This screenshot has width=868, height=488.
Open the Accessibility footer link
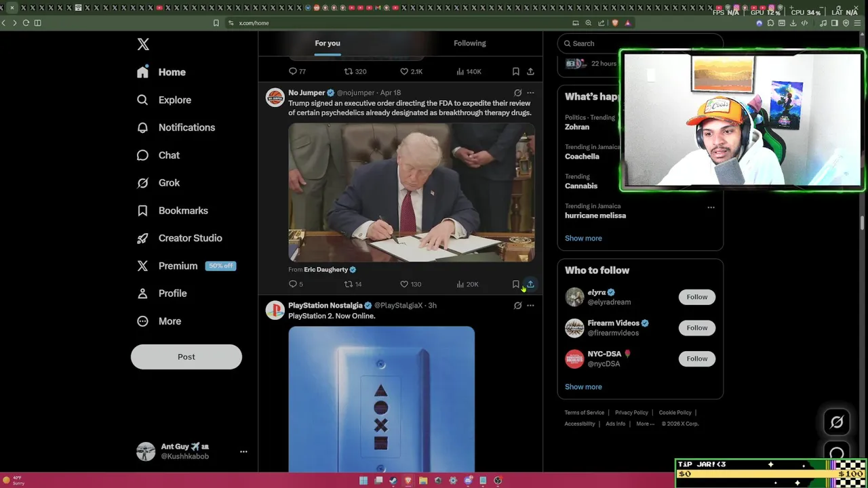coord(580,424)
